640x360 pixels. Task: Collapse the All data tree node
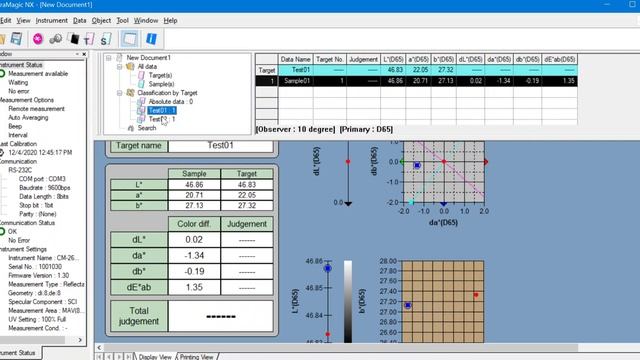pyautogui.click(x=120, y=67)
